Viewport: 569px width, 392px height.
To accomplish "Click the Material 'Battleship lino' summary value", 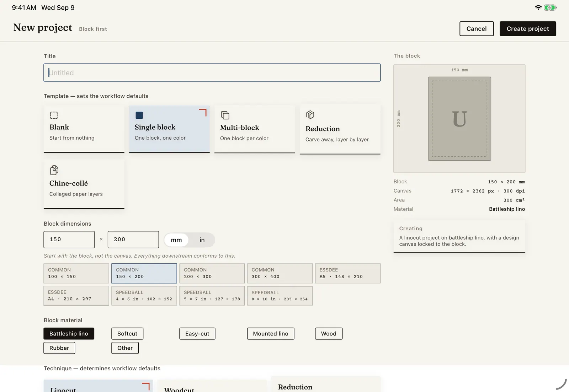I will [x=507, y=209].
